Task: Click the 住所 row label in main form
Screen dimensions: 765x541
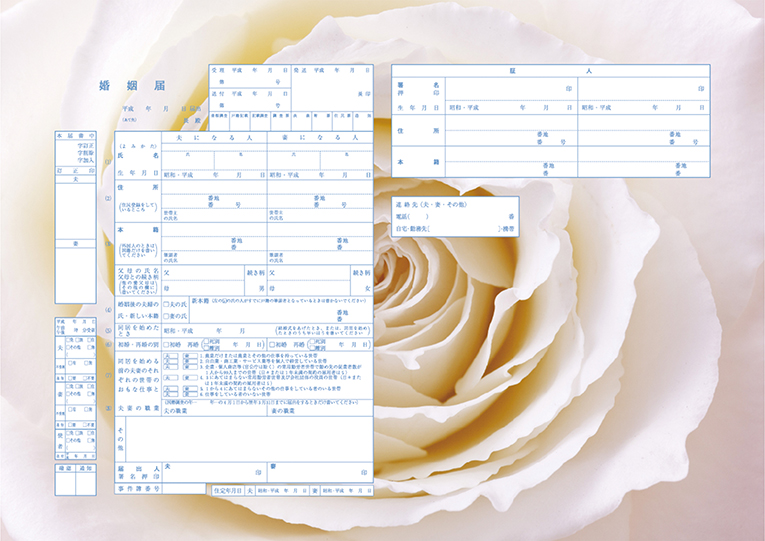Action: click(138, 187)
